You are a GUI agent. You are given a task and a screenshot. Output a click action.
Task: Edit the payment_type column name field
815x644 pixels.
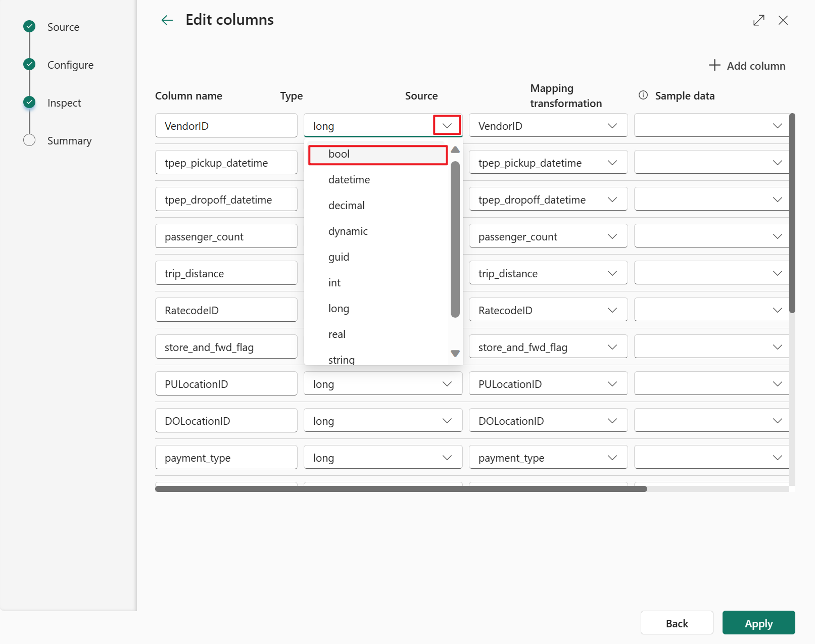(226, 457)
